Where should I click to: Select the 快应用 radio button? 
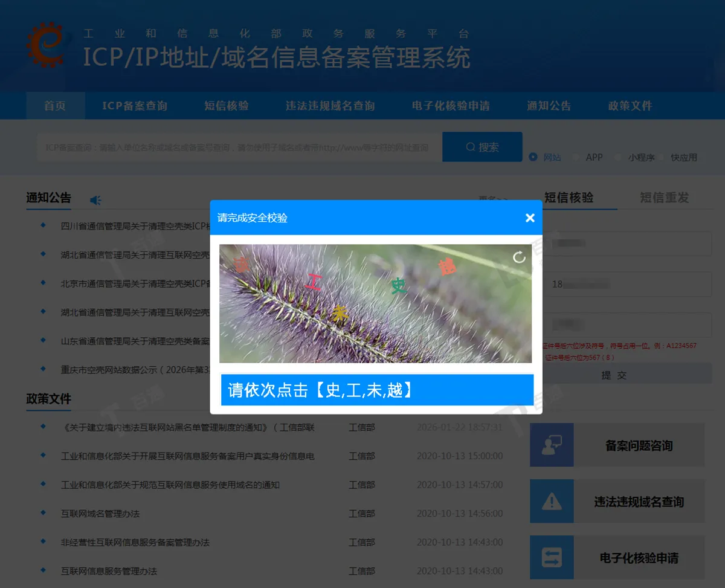tap(662, 157)
